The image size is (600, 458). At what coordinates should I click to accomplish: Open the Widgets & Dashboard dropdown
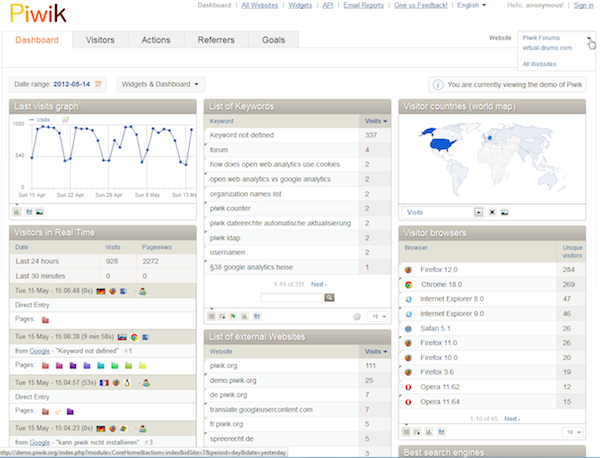[x=161, y=85]
